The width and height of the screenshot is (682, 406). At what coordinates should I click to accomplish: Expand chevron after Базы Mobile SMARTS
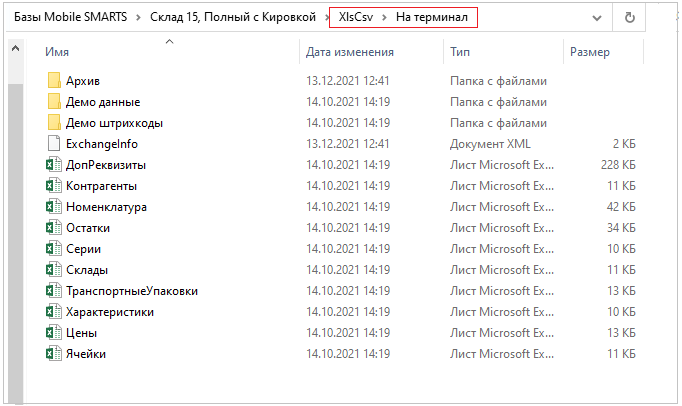(138, 17)
